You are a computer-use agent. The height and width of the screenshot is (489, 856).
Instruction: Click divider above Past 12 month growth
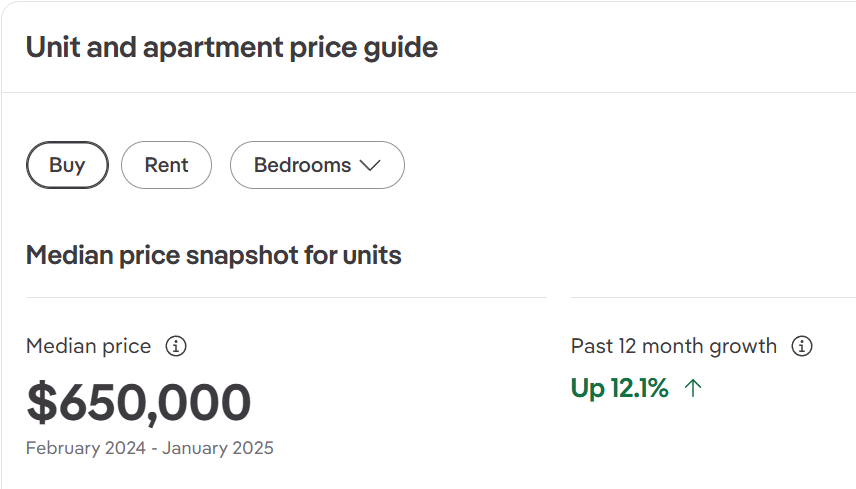pyautogui.click(x=713, y=297)
